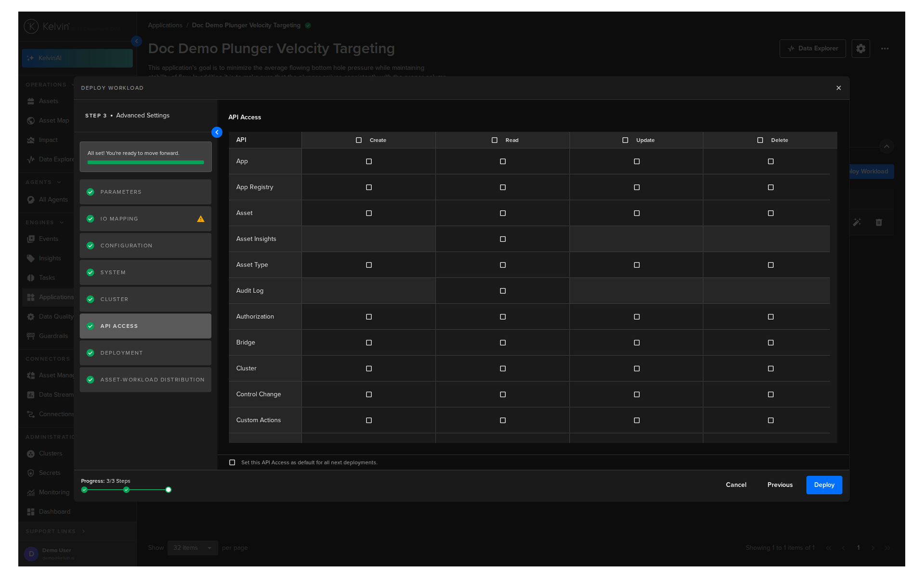The image size is (924, 578).
Task: Open Asset-Workload Distribution step
Action: 145,380
